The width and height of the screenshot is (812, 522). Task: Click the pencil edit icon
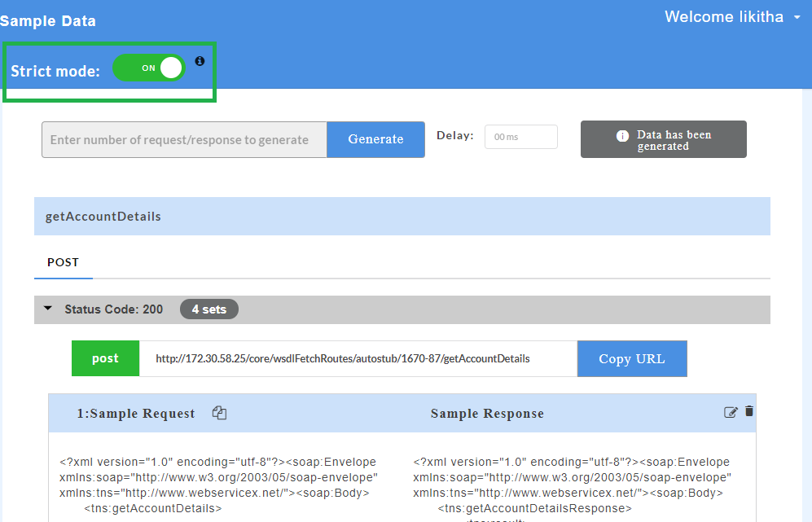(731, 412)
